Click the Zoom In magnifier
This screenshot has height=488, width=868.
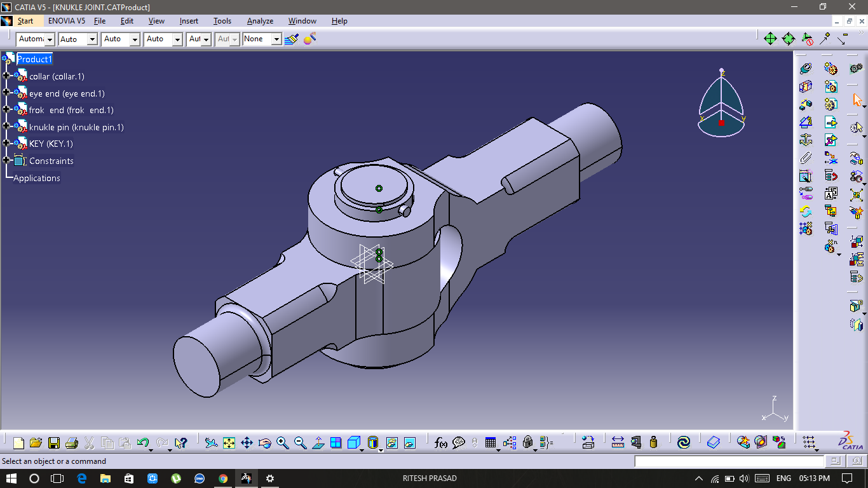[x=282, y=443]
